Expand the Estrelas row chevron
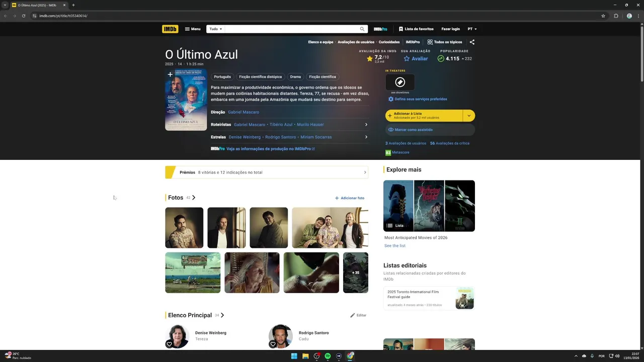644x362 pixels. [x=366, y=137]
